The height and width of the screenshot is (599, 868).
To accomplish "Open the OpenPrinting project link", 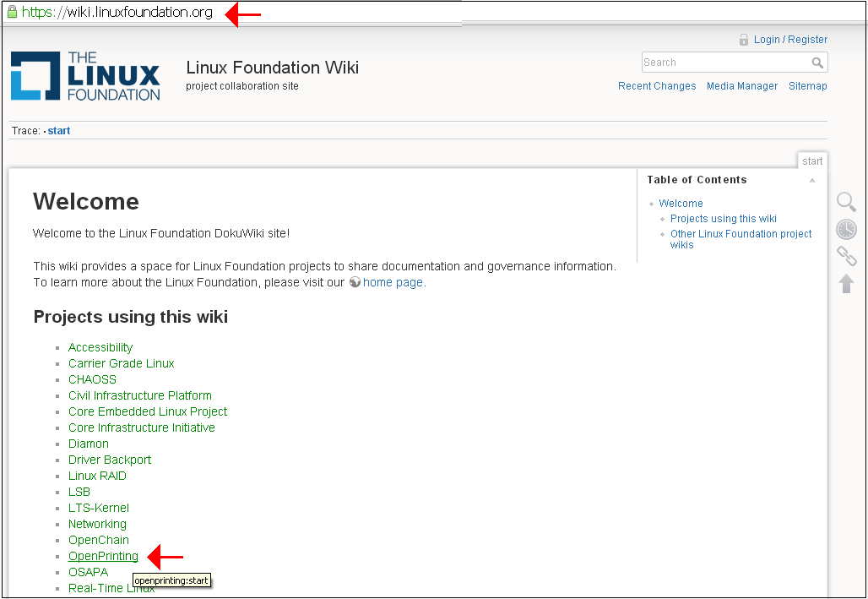I will pos(104,556).
